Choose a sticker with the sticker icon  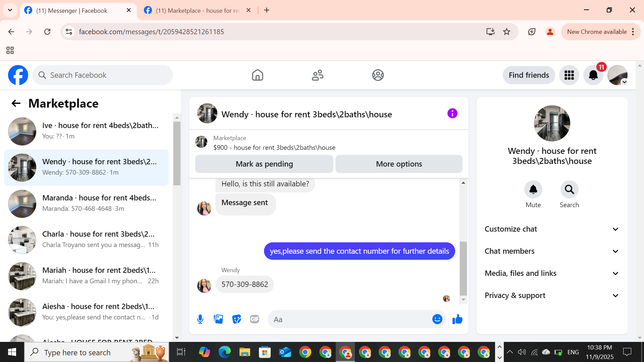click(237, 319)
